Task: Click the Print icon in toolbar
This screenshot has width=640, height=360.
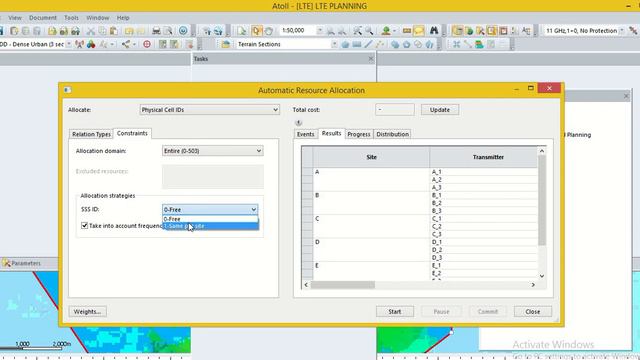Action: click(156, 31)
